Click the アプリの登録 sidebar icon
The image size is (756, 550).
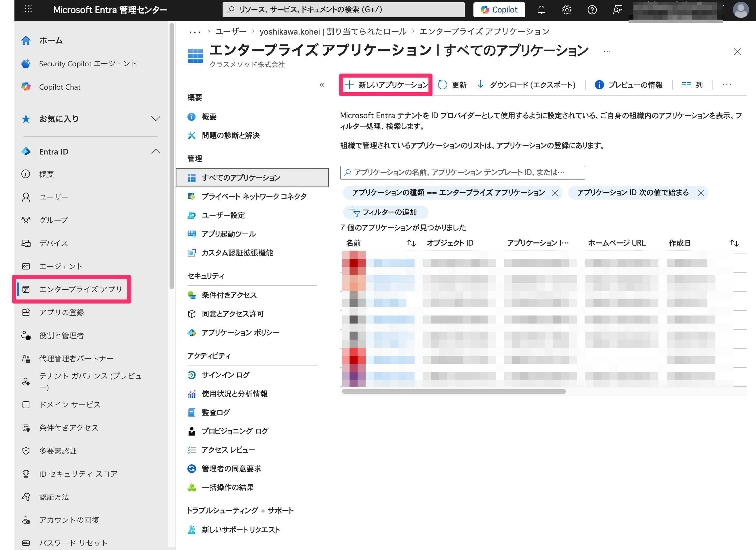(26, 312)
